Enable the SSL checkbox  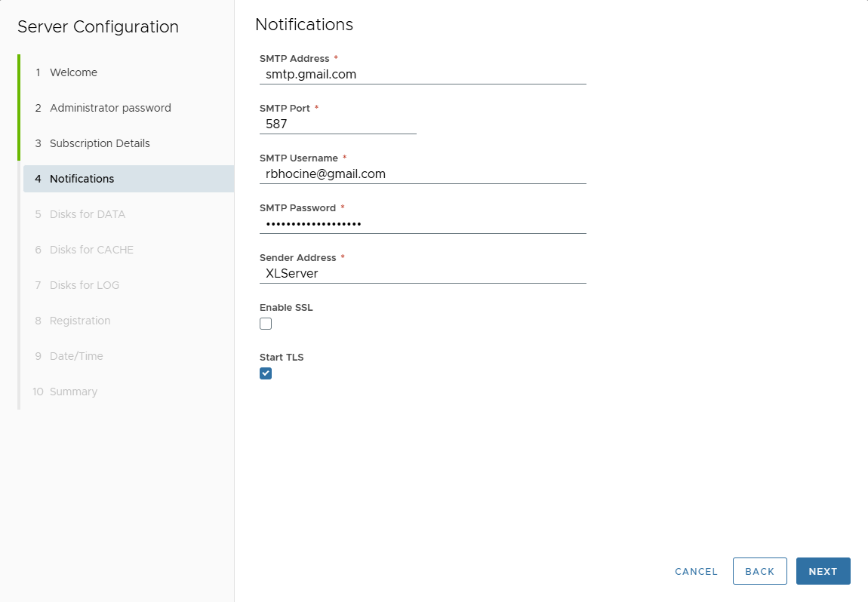coord(266,323)
